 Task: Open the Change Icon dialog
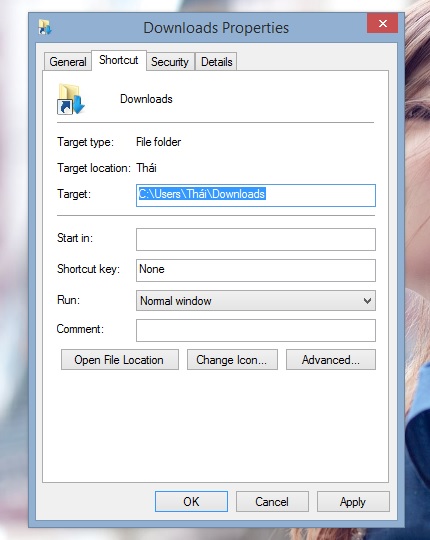(232, 360)
